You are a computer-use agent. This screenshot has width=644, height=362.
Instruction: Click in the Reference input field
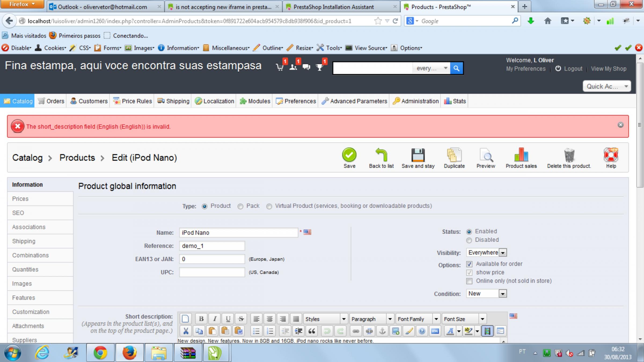pyautogui.click(x=212, y=246)
